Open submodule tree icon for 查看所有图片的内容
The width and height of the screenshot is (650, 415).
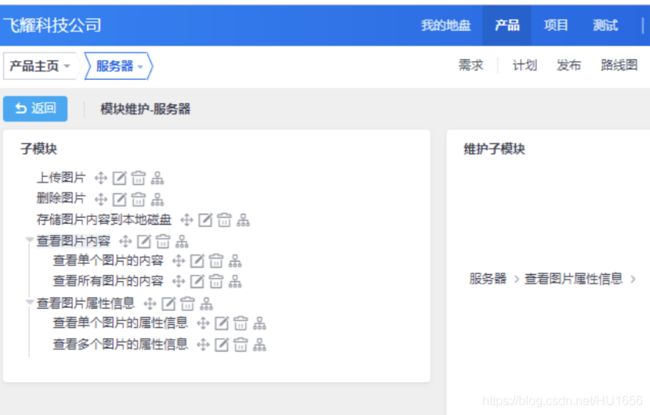235,281
